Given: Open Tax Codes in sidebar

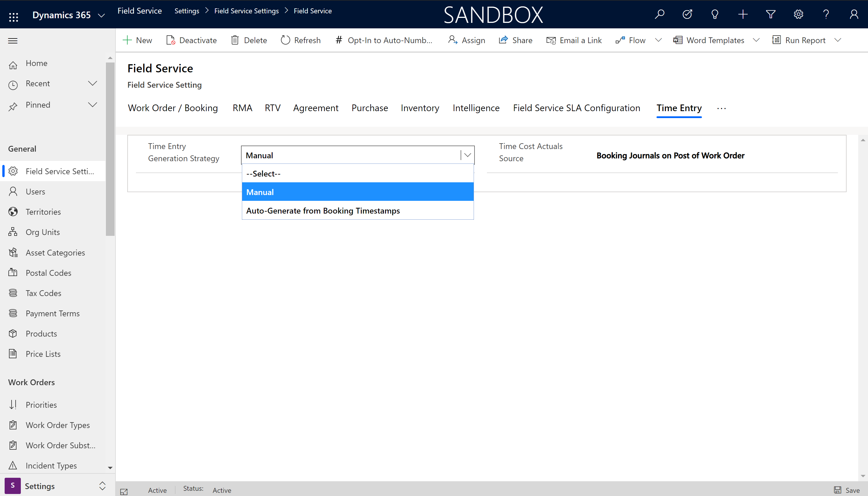Looking at the screenshot, I should pyautogui.click(x=53, y=293).
